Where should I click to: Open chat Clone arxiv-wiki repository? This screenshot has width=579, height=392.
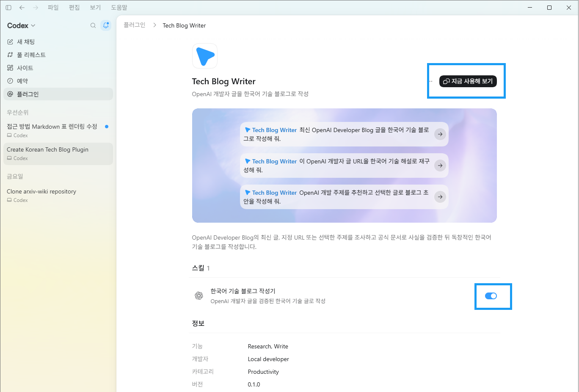(x=58, y=196)
